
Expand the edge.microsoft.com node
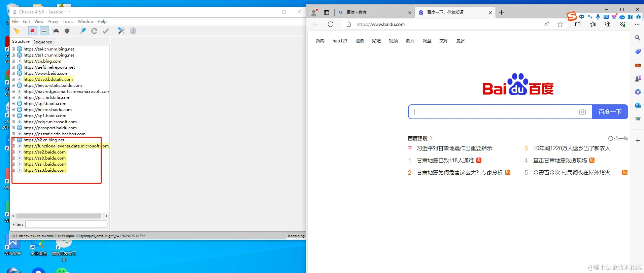coord(13,122)
